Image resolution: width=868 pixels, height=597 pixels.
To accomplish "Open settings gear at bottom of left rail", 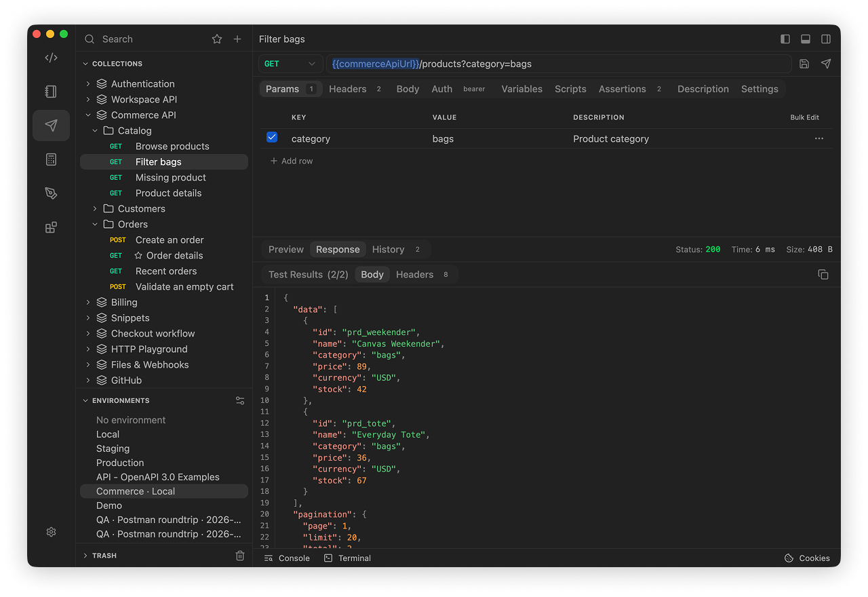I will [x=51, y=532].
